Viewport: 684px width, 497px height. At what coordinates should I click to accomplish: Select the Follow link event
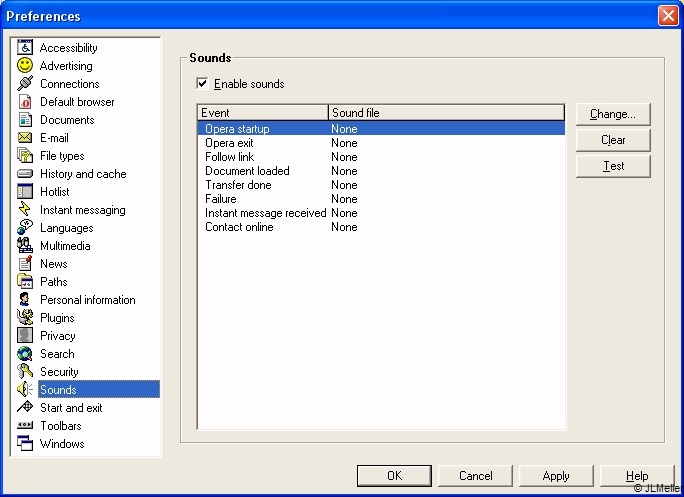[381, 157]
